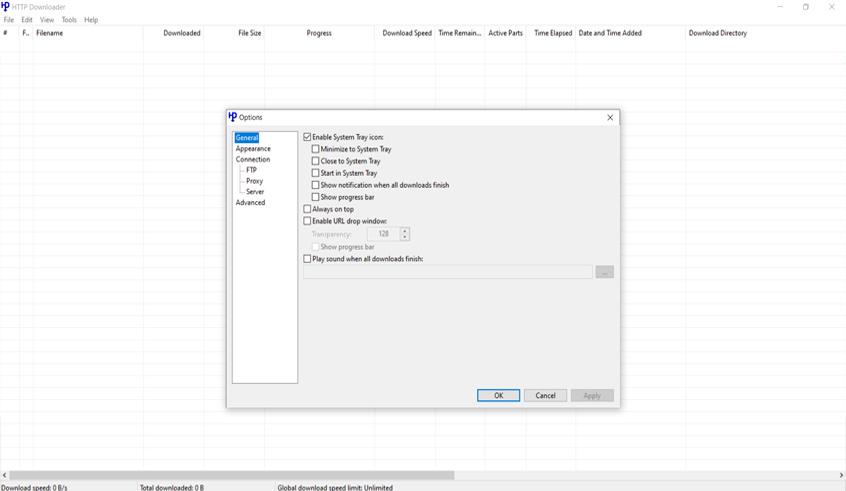Open Appearance options category
This screenshot has width=846, height=491.
pos(253,148)
